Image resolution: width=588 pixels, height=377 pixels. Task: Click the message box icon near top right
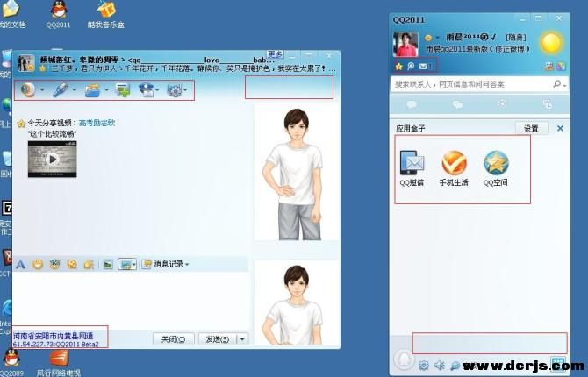(x=549, y=67)
